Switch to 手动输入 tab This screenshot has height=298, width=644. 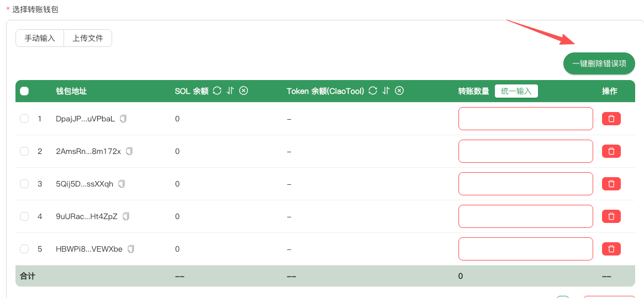click(40, 38)
